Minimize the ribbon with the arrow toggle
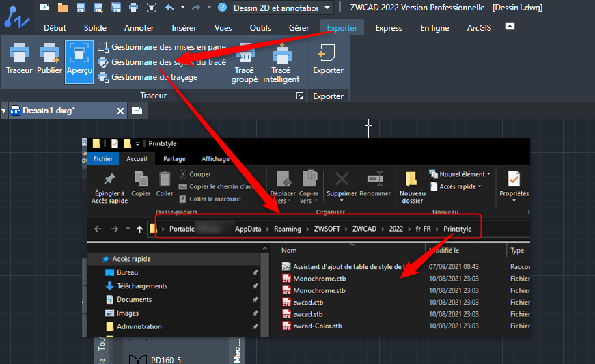 point(510,26)
